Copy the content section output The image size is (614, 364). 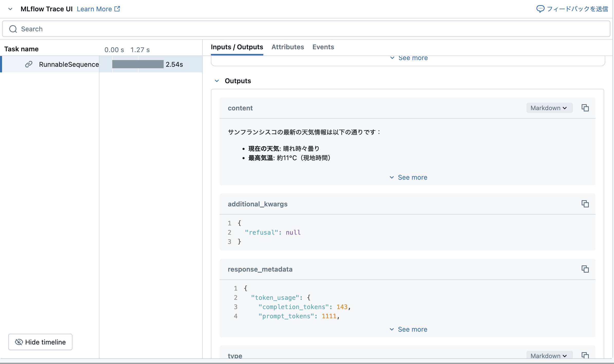[585, 108]
